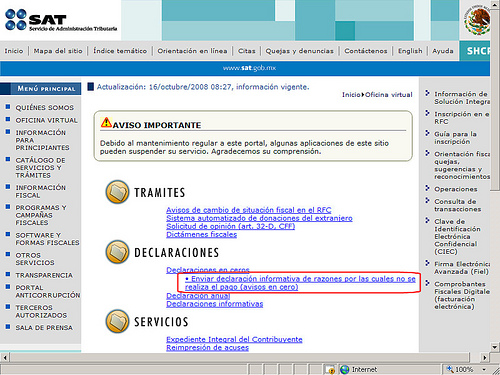
Task: Click the zoom magnifier icon in status bar
Action: tap(450, 369)
